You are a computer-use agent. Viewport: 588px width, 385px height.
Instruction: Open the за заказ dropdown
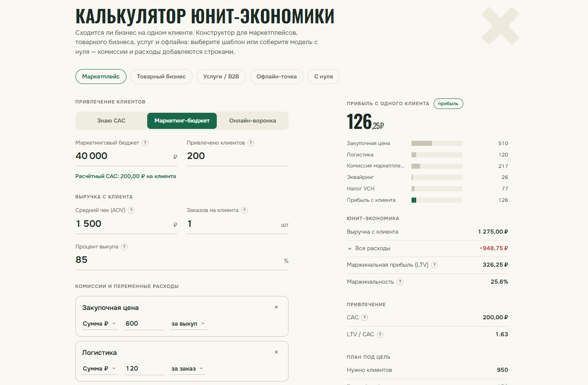coord(188,368)
